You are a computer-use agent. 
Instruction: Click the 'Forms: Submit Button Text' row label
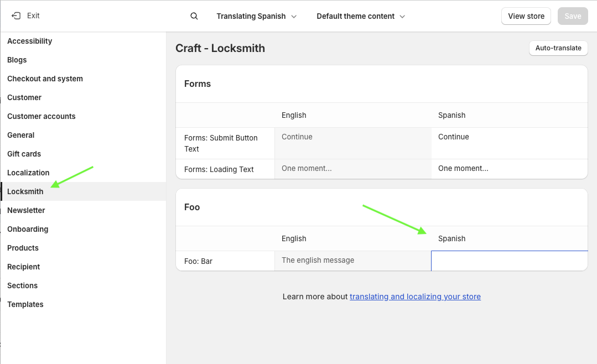pyautogui.click(x=221, y=143)
